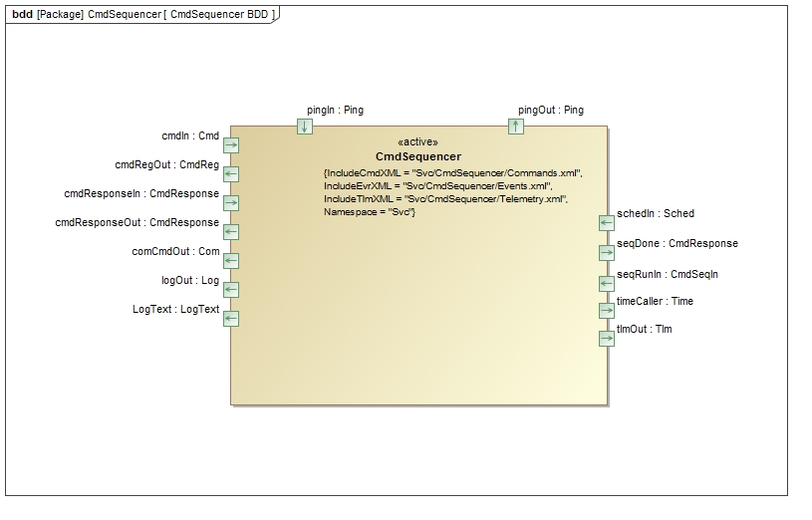812x520 pixels.
Task: Select the pingIn port down-arrow icon
Action: coord(305,127)
